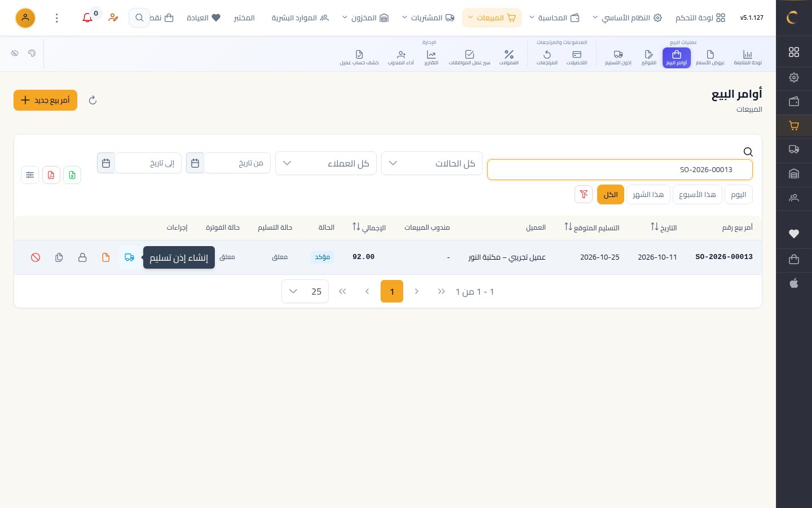
Task: Open كشف حساب عميل customer statement
Action: coord(359,58)
